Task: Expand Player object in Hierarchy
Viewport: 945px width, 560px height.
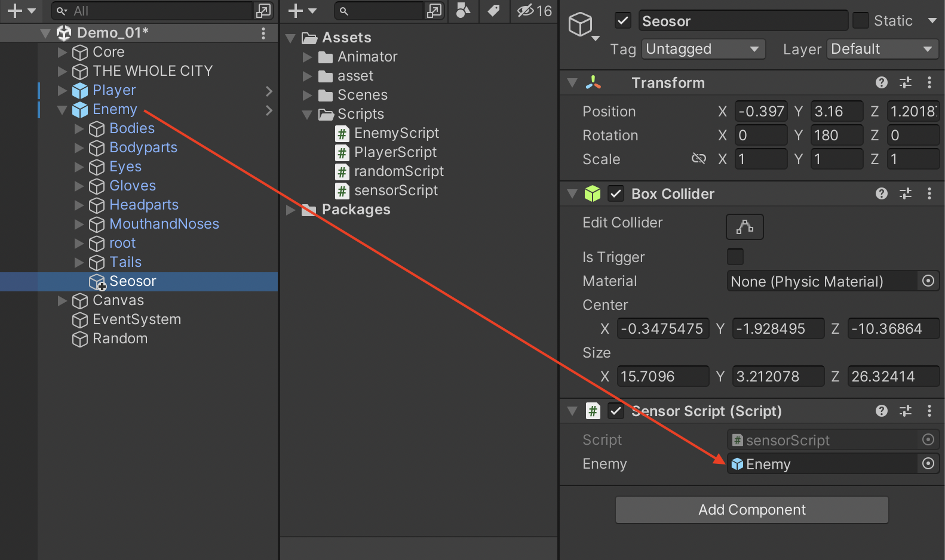Action: tap(62, 90)
